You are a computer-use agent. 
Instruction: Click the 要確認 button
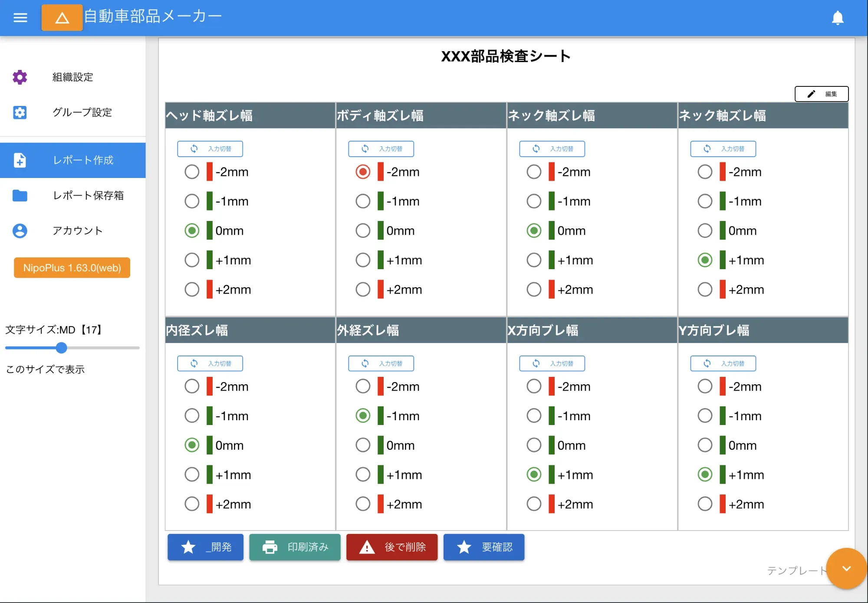(483, 547)
